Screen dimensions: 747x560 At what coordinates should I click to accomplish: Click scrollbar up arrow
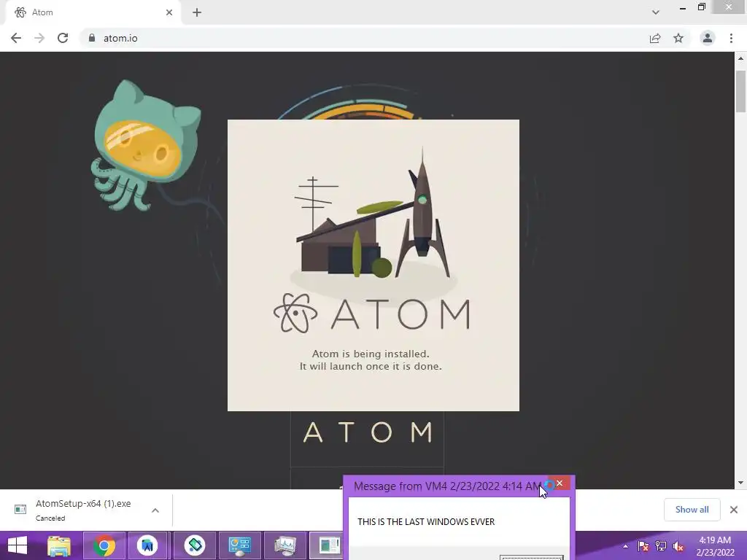click(740, 58)
